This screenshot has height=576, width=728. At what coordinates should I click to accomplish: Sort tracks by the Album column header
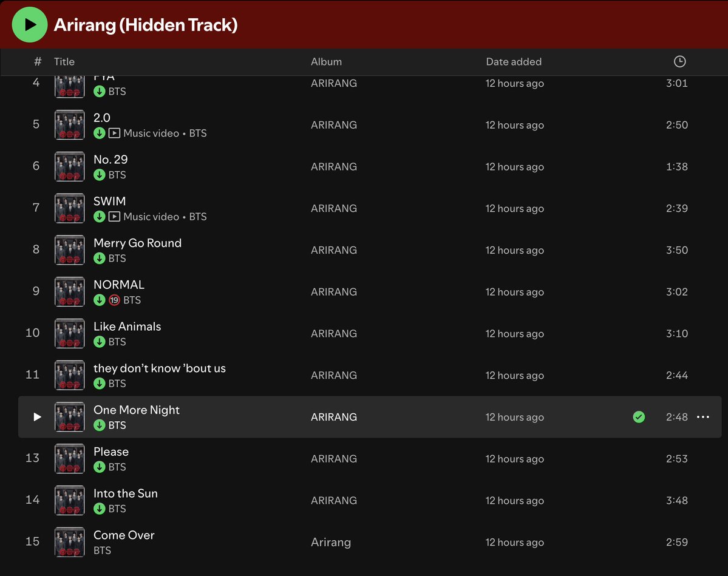[x=327, y=61]
